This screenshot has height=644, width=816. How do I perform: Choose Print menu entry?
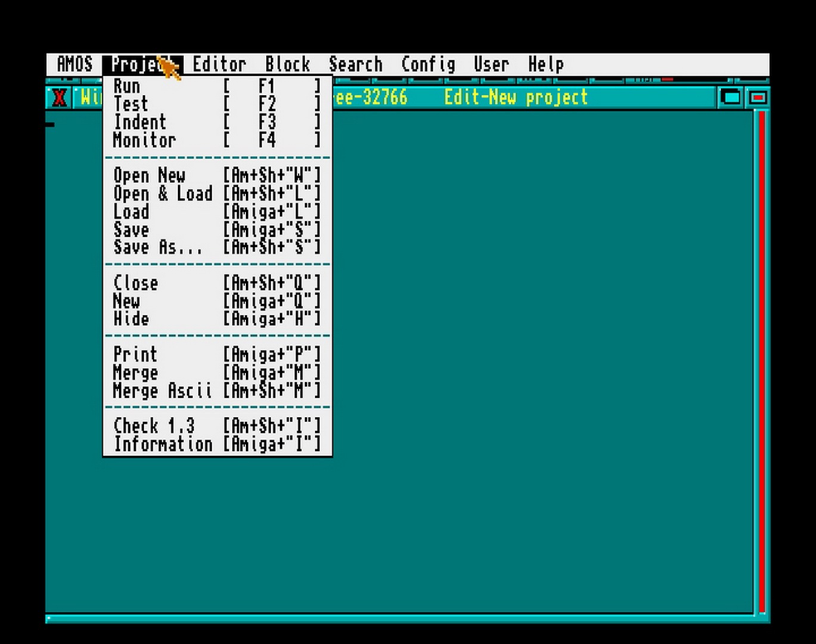pos(218,354)
